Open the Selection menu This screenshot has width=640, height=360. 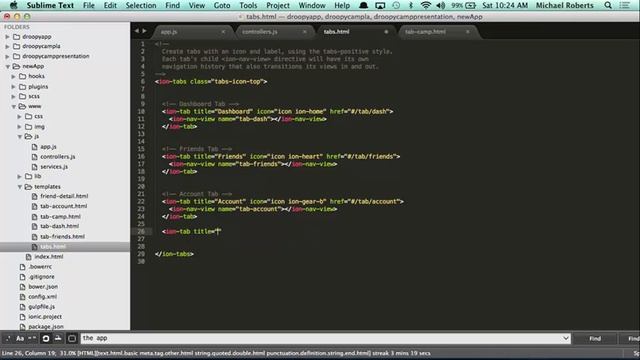(141, 5)
